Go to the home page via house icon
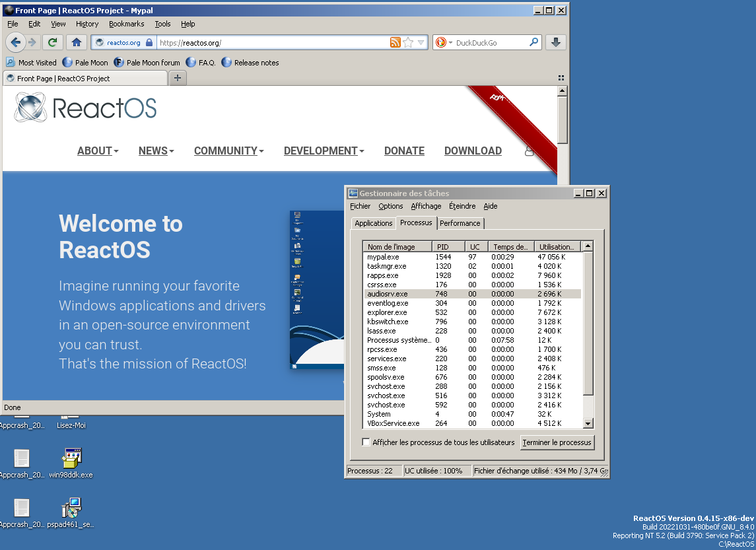The height and width of the screenshot is (550, 756). pos(77,42)
